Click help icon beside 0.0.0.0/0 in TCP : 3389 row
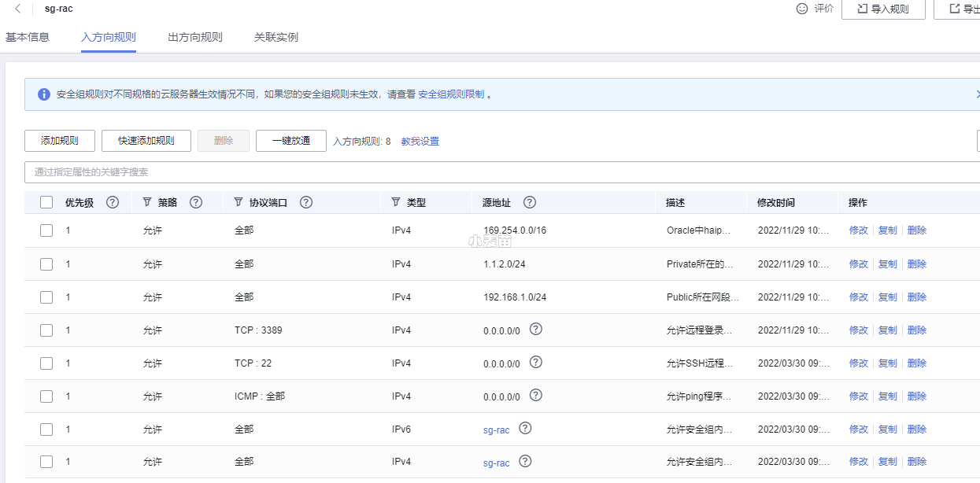Image resolution: width=980 pixels, height=483 pixels. click(x=536, y=329)
